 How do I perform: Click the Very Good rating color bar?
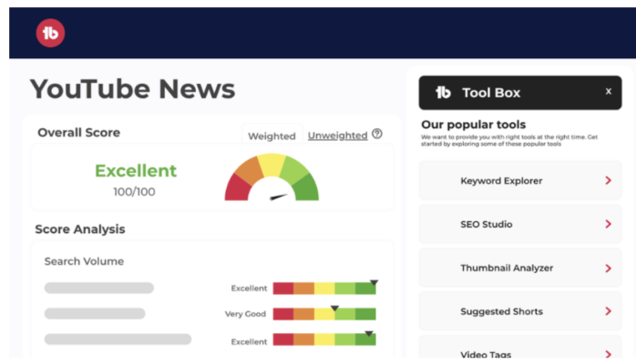click(324, 314)
